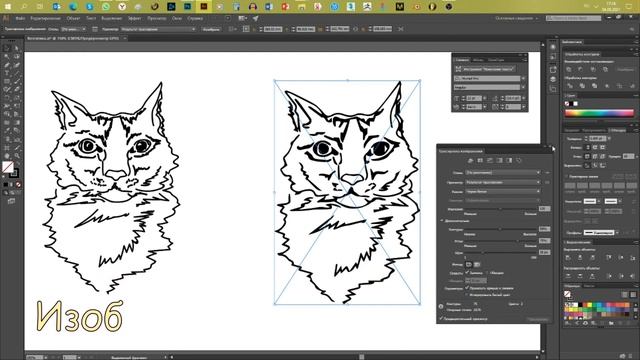The image size is (640, 360).
Task: Click the Divide pathfinder icon
Action: (570, 86)
